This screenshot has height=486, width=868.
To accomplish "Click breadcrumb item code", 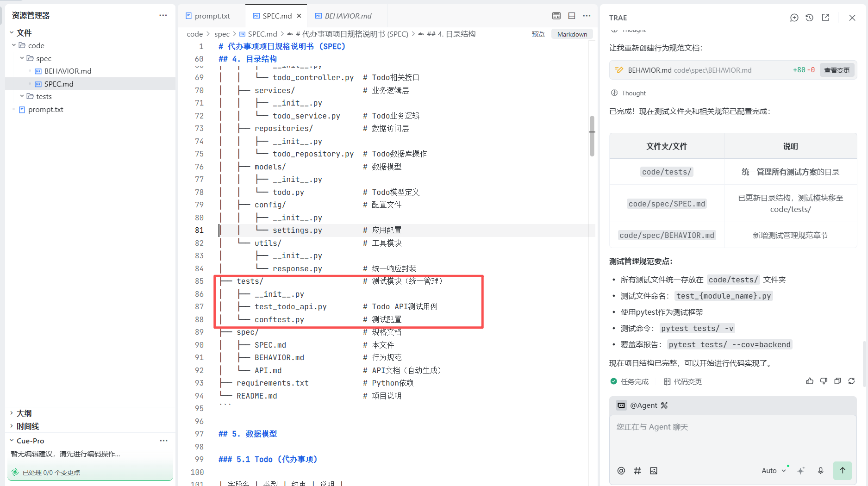I will pos(194,34).
